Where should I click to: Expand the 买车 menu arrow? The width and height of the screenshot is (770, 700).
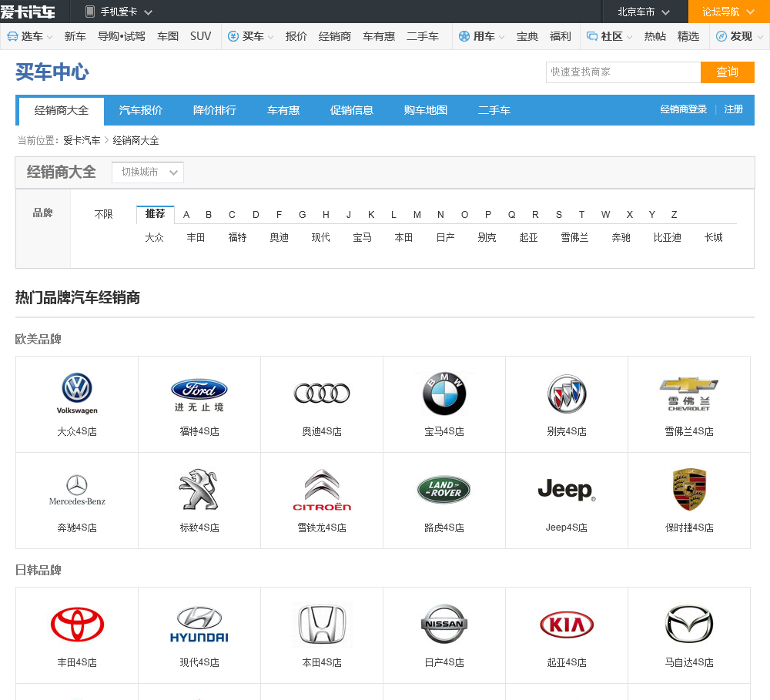coord(270,37)
